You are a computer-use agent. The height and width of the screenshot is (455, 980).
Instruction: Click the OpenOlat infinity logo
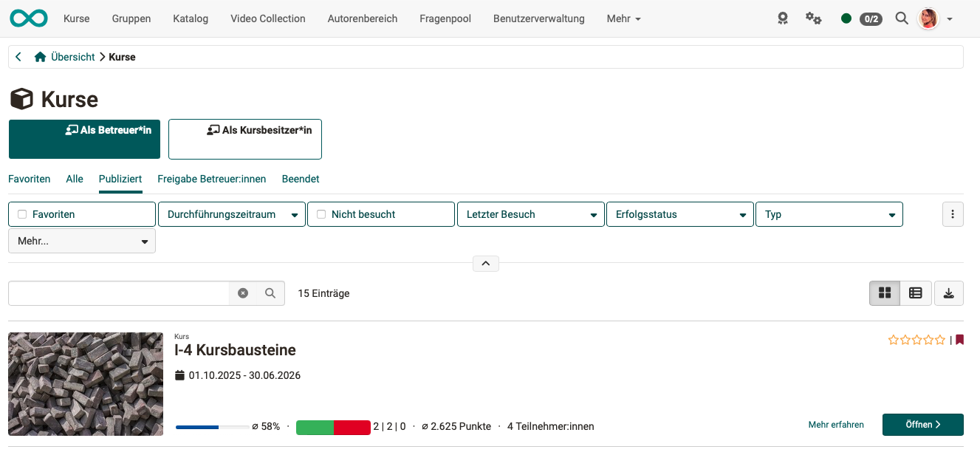point(29,18)
